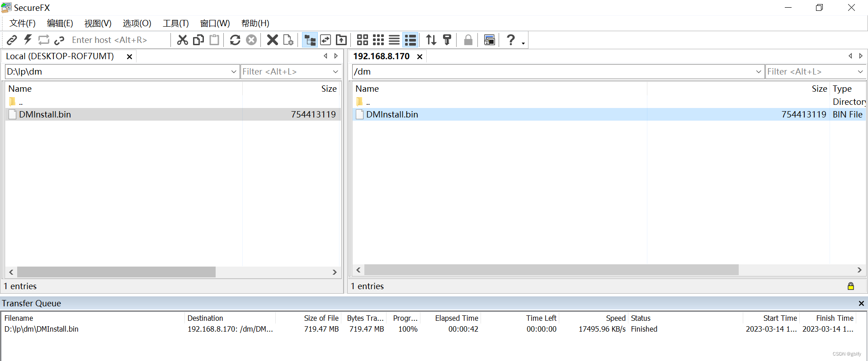Image resolution: width=868 pixels, height=361 pixels.
Task: Switch to small icons grid view
Action: click(x=378, y=40)
